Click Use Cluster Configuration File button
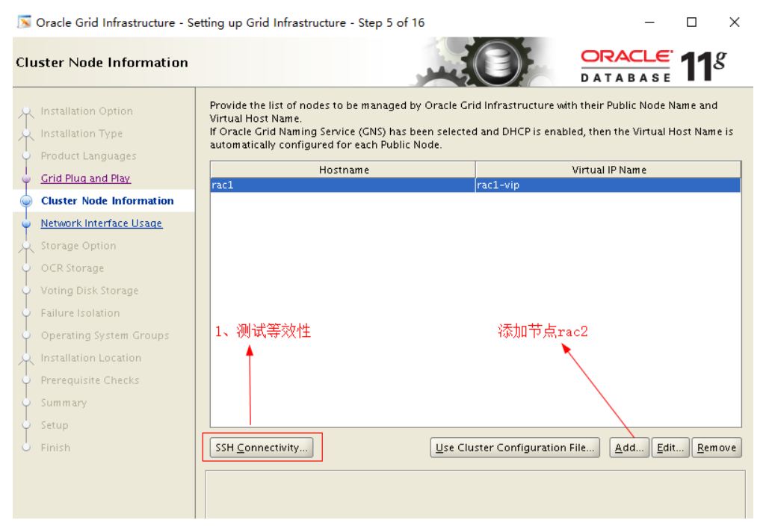 tap(514, 448)
